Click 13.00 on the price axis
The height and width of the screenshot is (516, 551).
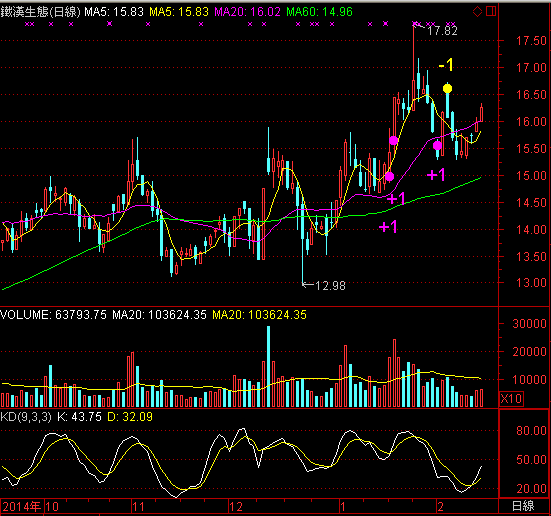[x=531, y=283]
